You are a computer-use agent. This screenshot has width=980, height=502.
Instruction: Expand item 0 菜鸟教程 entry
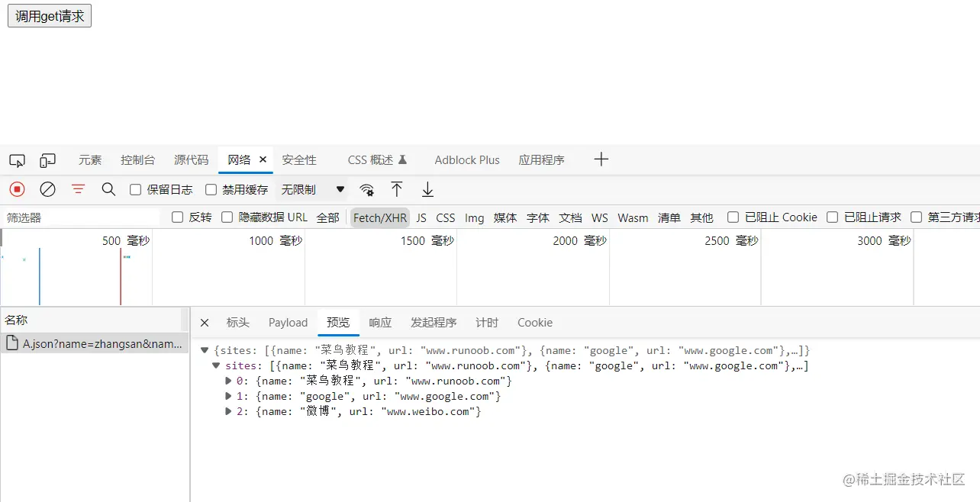pyautogui.click(x=228, y=381)
